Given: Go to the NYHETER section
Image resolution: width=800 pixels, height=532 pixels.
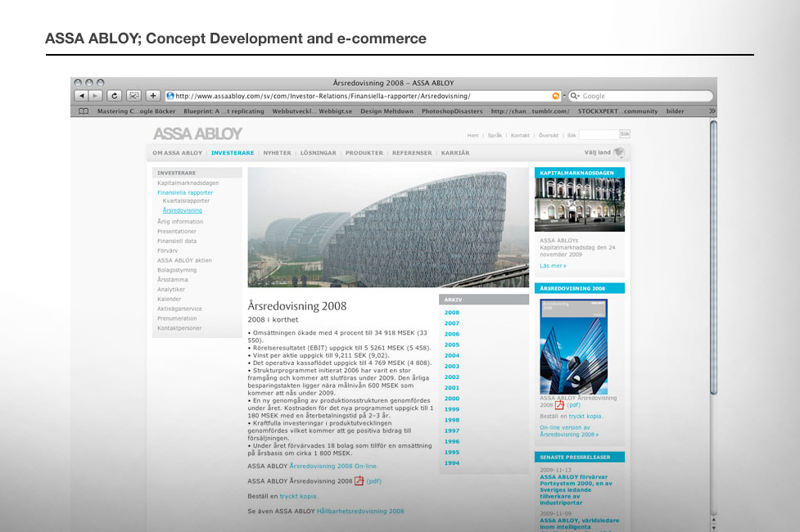Looking at the screenshot, I should point(277,153).
